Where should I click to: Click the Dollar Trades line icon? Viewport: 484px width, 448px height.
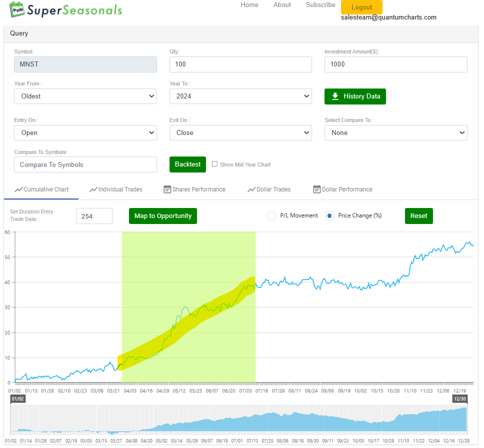[x=251, y=189]
